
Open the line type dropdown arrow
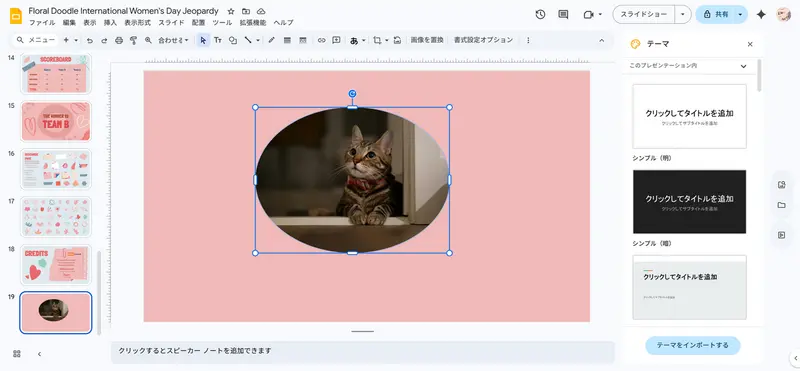point(258,40)
